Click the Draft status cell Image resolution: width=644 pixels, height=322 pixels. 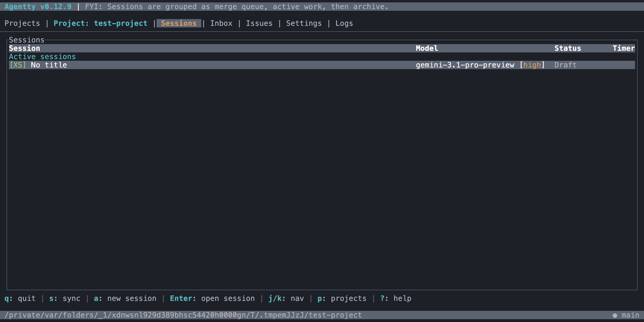tap(565, 65)
